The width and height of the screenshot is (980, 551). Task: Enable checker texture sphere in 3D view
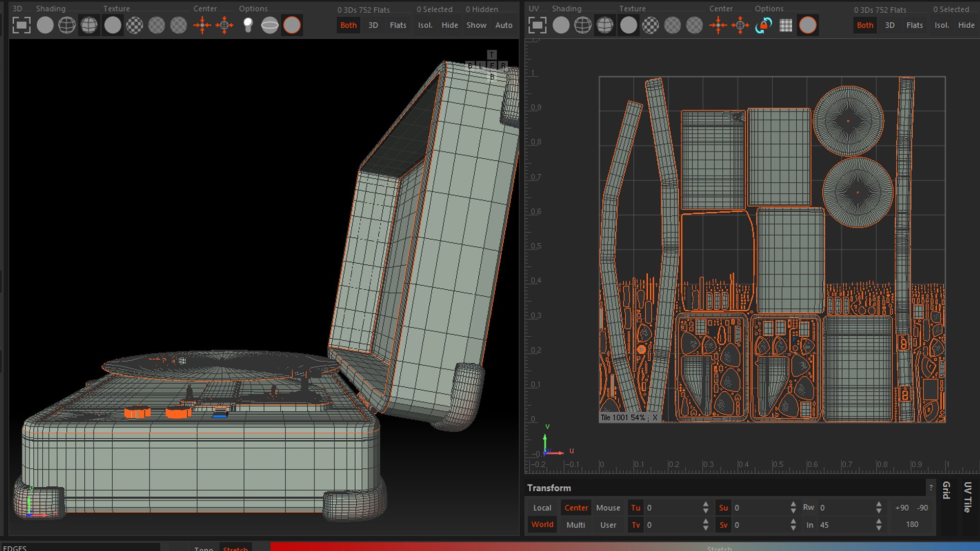(135, 25)
